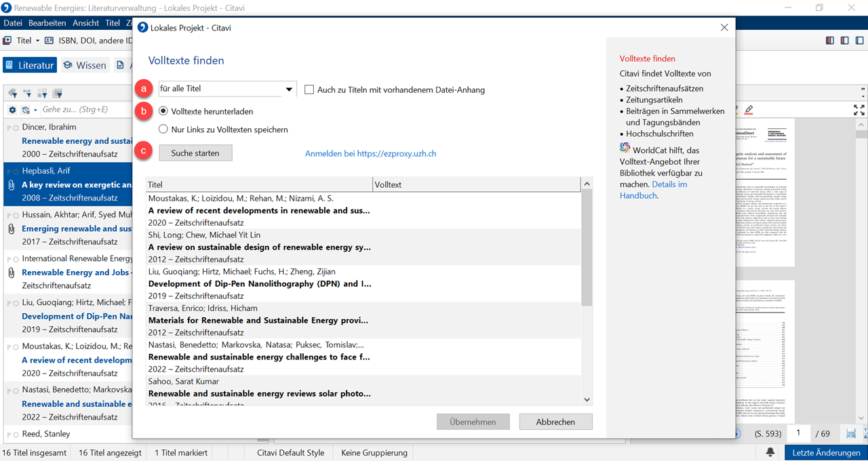
Task: Click the paperclip icon on Hussain entry
Action: pyautogui.click(x=11, y=229)
